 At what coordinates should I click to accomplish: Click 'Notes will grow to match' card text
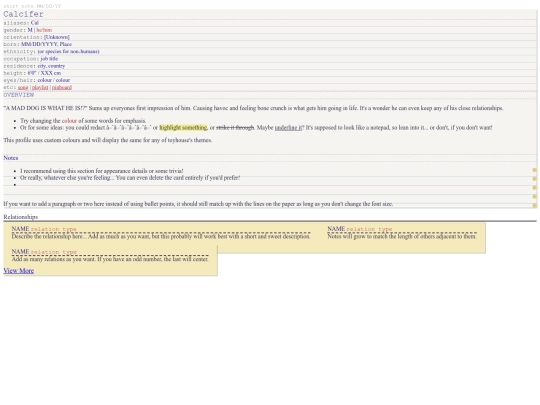(x=402, y=237)
